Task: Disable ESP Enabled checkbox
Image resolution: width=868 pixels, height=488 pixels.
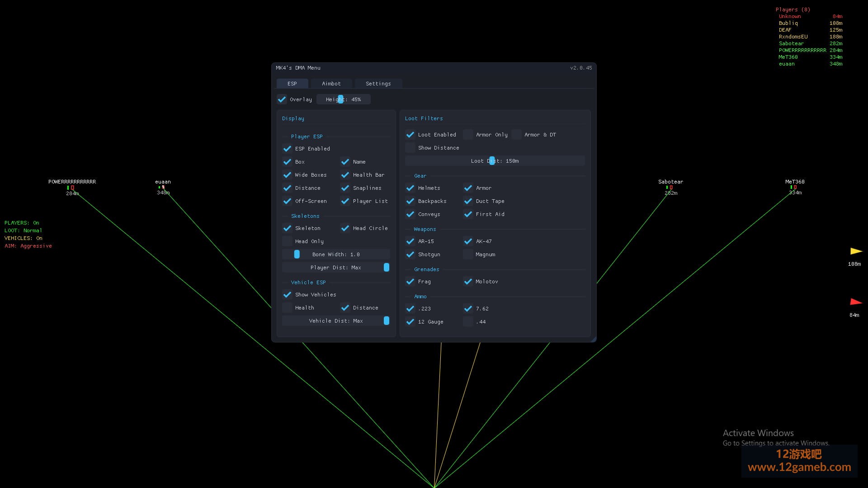Action: coord(287,149)
